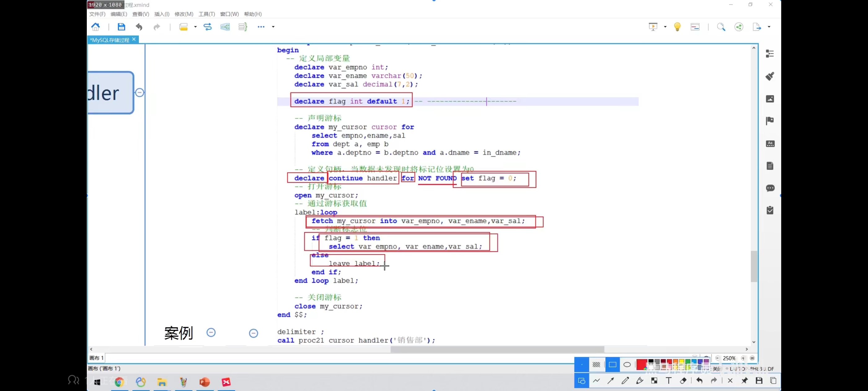Pick the green color swatch

688,362
